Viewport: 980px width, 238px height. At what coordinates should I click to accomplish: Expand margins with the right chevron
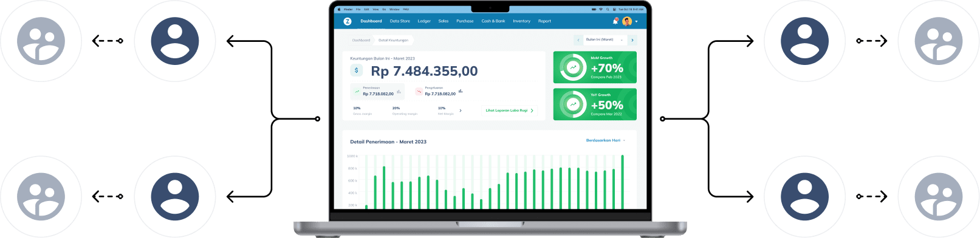(461, 110)
